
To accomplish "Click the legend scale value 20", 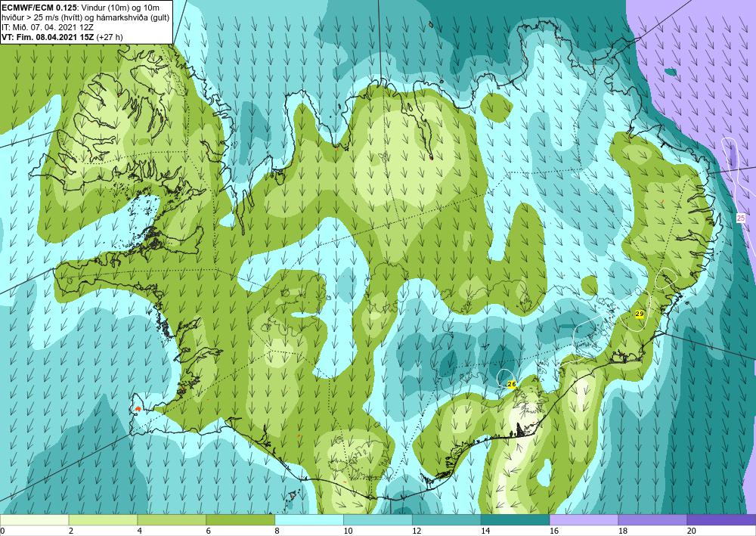I will pos(692,531).
